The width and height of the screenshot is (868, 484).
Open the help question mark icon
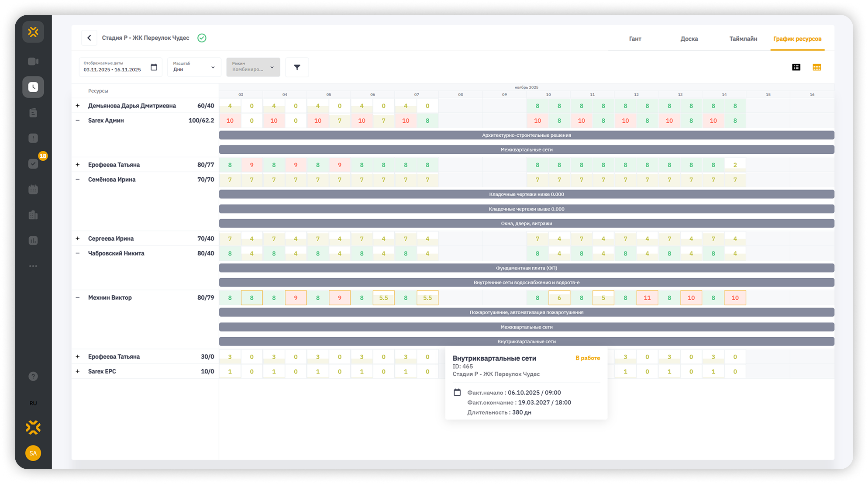pyautogui.click(x=33, y=377)
